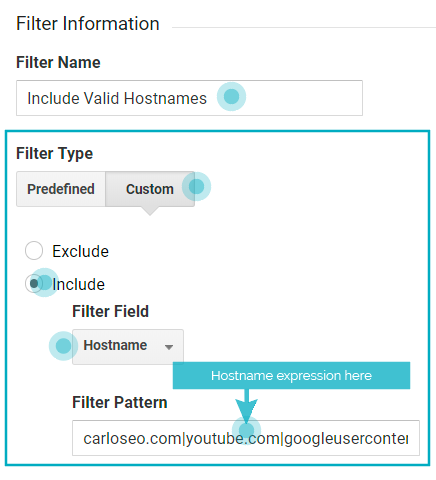This screenshot has height=480, width=436.
Task: Select the Include radio button
Action: [x=33, y=284]
